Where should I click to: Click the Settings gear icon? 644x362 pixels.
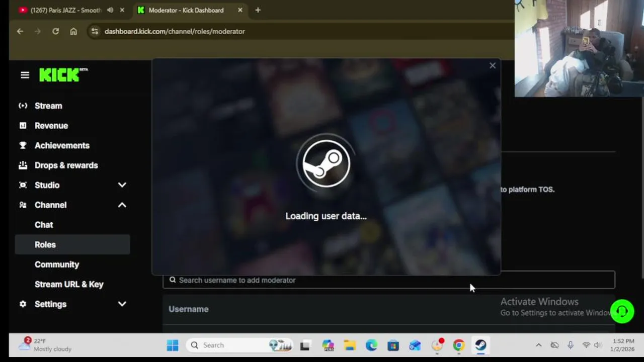point(23,304)
